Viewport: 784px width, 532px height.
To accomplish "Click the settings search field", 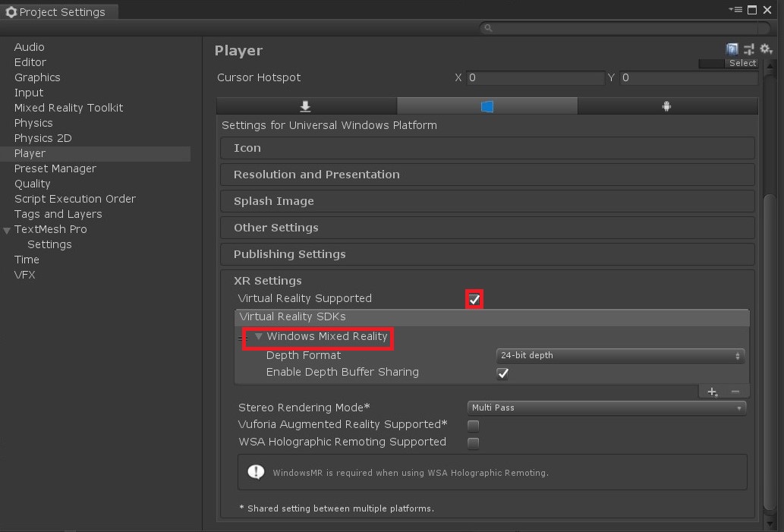I will tap(625, 28).
